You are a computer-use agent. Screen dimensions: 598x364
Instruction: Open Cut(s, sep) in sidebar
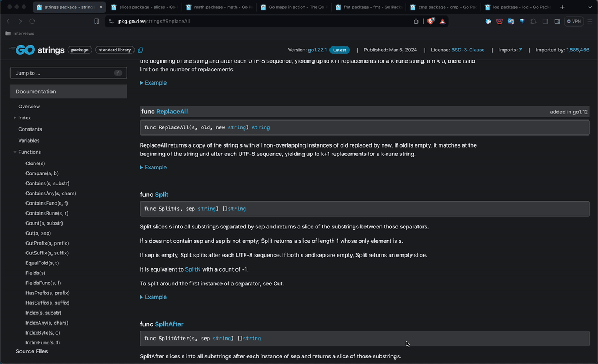38,233
